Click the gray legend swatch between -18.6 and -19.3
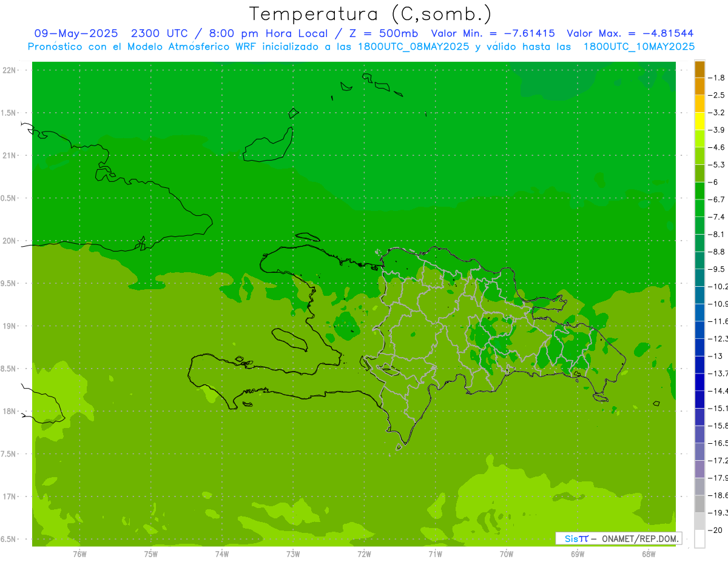 [699, 504]
